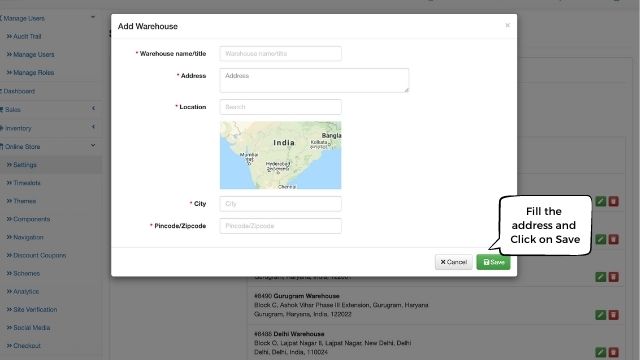Expand the Sales sidebar menu chevron
The width and height of the screenshot is (640, 360).
point(93,108)
